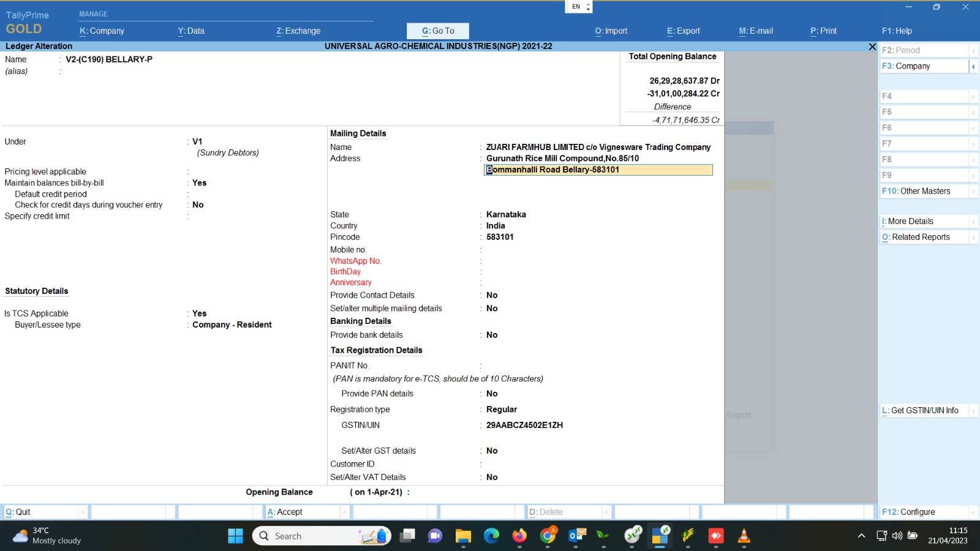Open VLC media player from the taskbar
This screenshot has width=980, height=551.
(744, 536)
